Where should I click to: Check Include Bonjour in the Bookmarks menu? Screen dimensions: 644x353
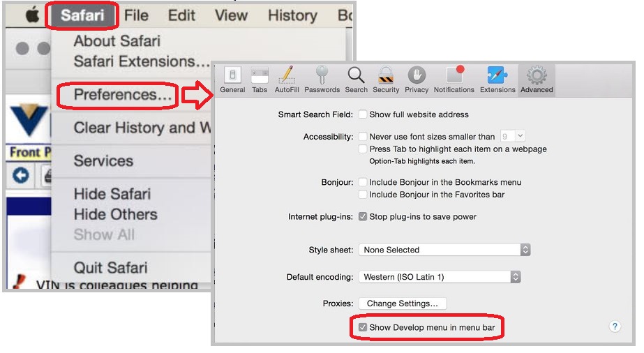(363, 182)
